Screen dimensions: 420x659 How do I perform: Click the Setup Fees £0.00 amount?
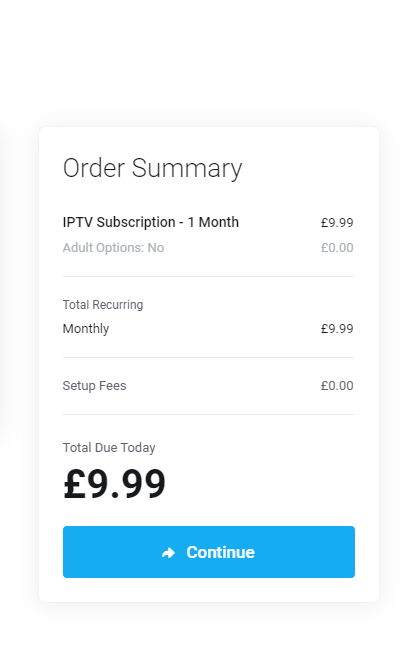337,385
